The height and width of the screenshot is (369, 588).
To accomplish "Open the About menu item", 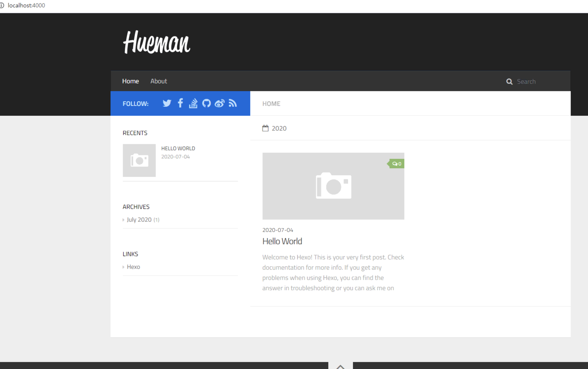I will tap(158, 81).
